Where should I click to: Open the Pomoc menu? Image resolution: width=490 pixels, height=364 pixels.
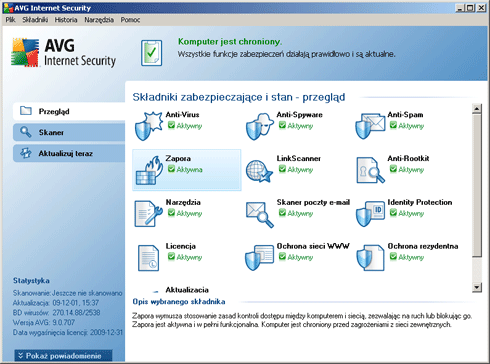130,20
